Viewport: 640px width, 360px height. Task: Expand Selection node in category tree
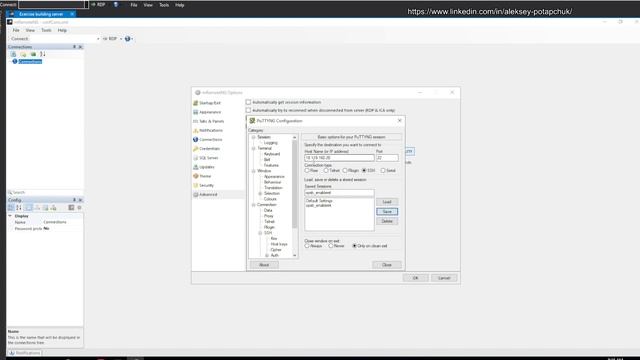click(x=260, y=193)
